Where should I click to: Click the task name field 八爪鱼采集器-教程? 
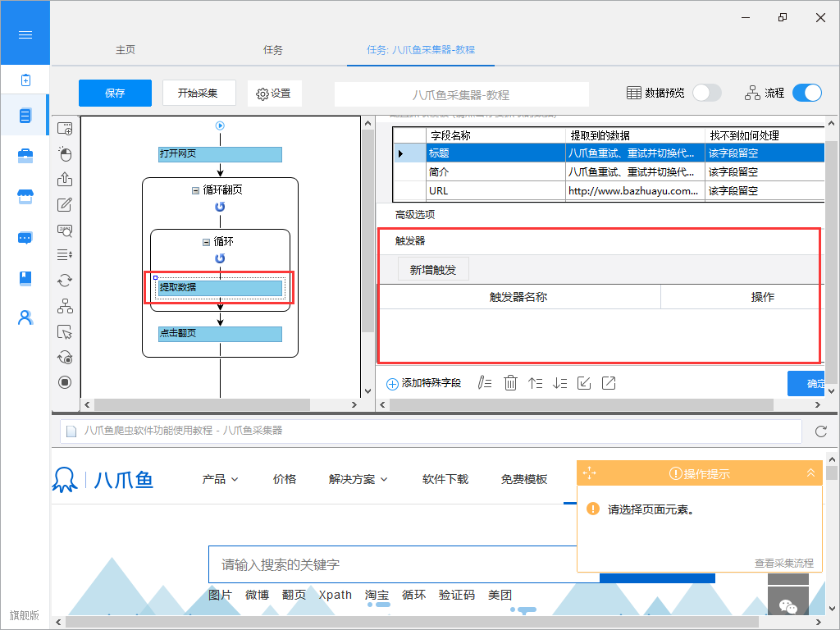click(461, 94)
